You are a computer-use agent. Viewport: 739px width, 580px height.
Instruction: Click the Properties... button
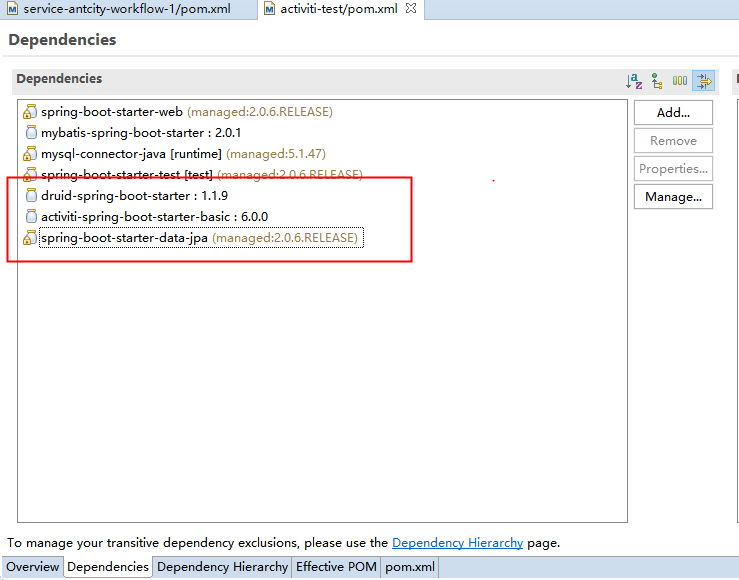[673, 169]
